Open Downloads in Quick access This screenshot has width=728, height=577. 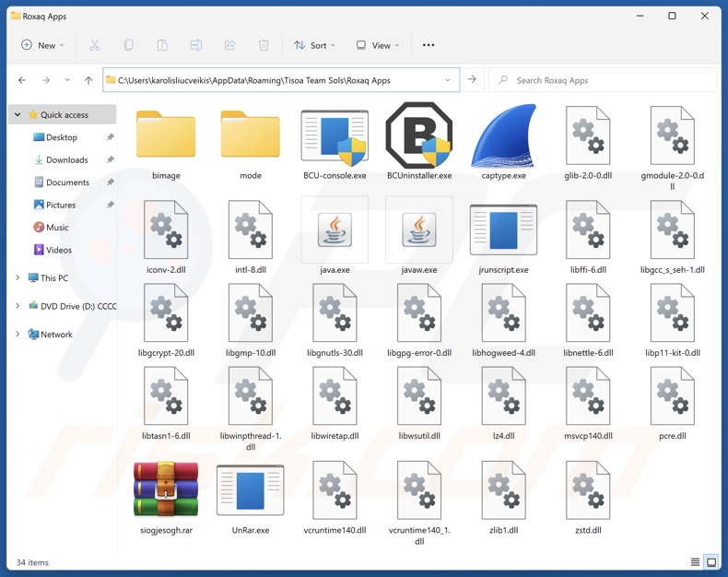click(67, 159)
